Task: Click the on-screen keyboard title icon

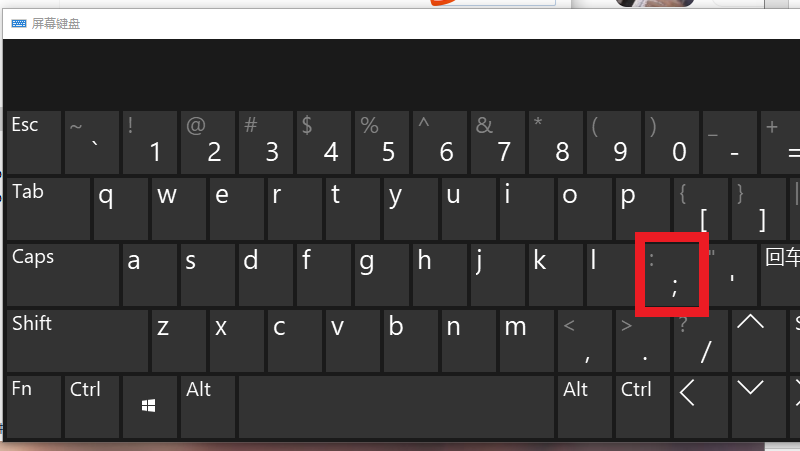Action: (19, 23)
